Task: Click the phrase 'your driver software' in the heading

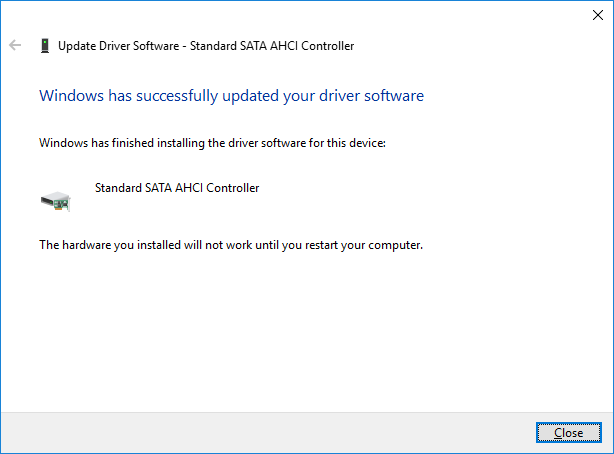Action: [357, 96]
